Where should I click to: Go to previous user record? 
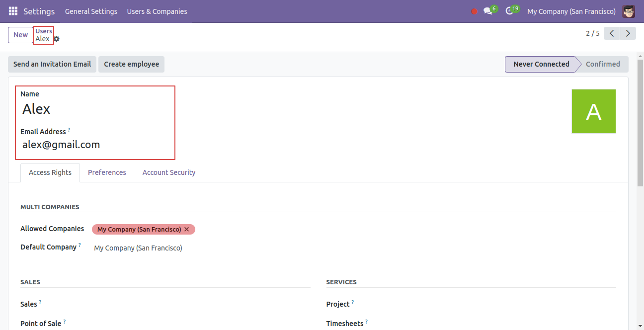[612, 33]
